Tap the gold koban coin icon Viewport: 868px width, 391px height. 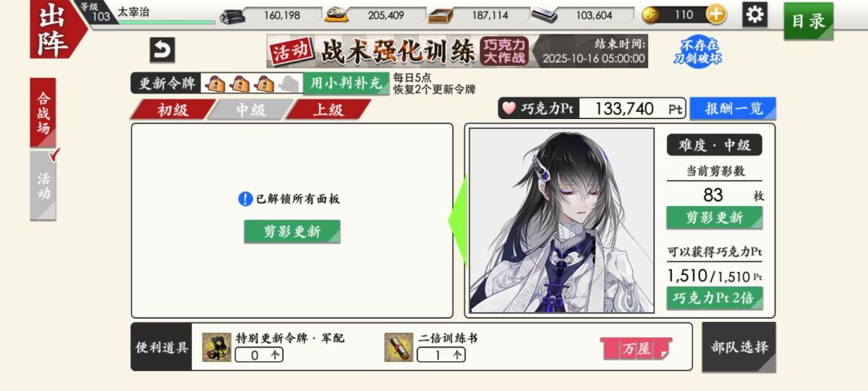pos(650,15)
